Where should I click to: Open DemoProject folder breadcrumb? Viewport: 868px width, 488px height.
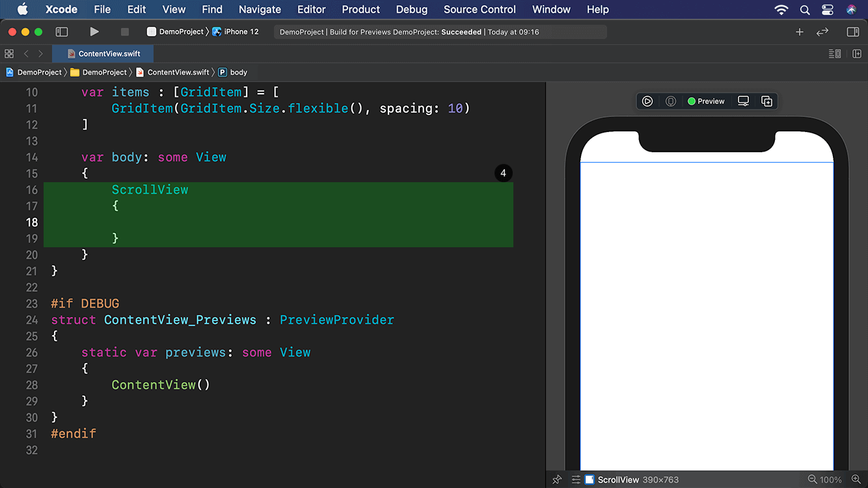98,72
